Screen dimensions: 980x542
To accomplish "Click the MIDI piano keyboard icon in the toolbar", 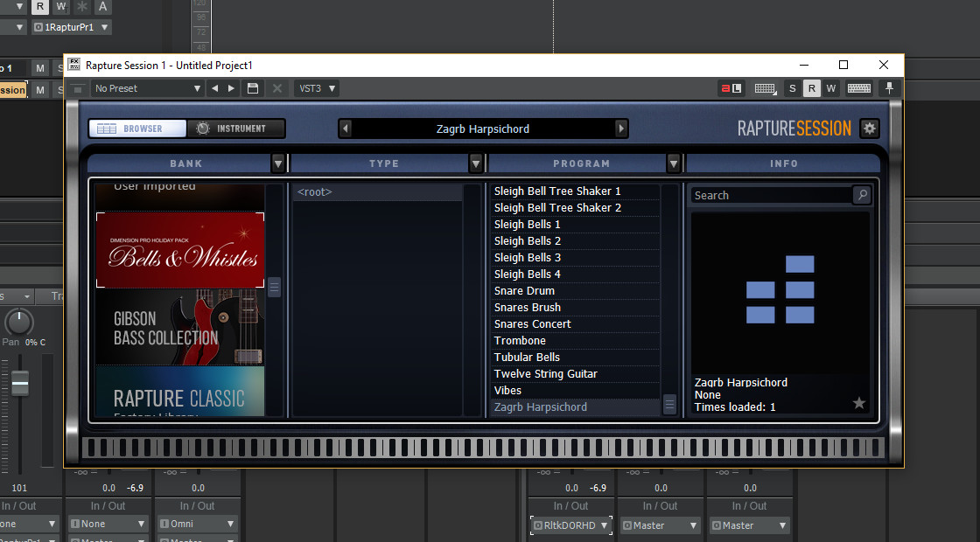I will pyautogui.click(x=764, y=87).
